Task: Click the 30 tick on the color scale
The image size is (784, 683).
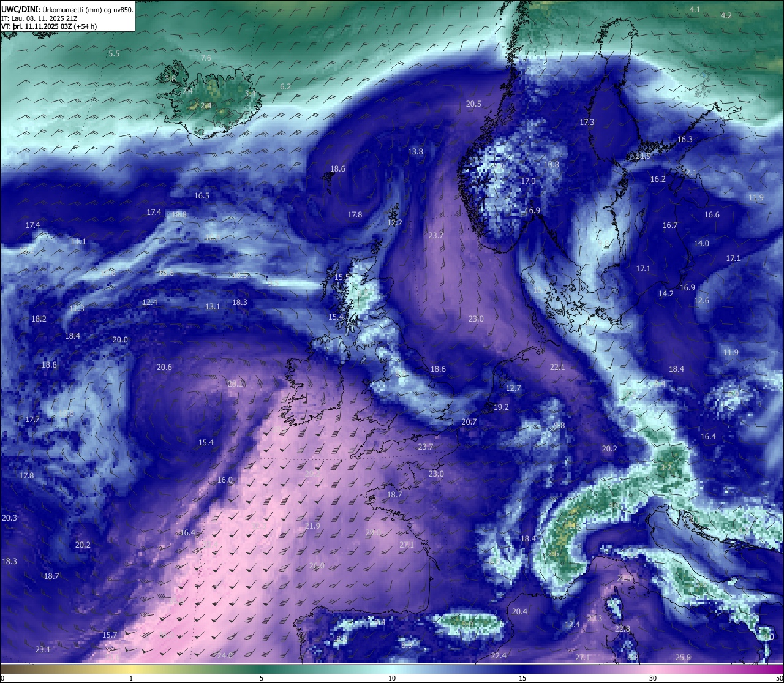Action: [x=653, y=678]
